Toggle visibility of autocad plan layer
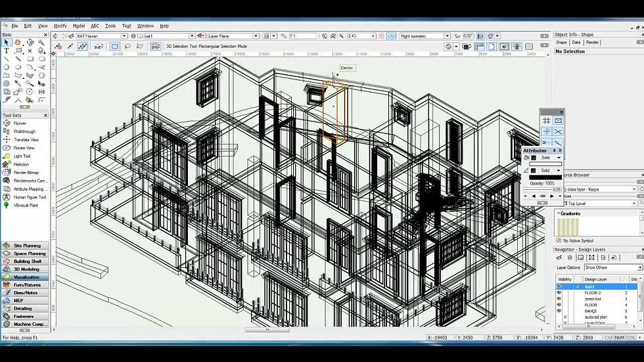 565,317
